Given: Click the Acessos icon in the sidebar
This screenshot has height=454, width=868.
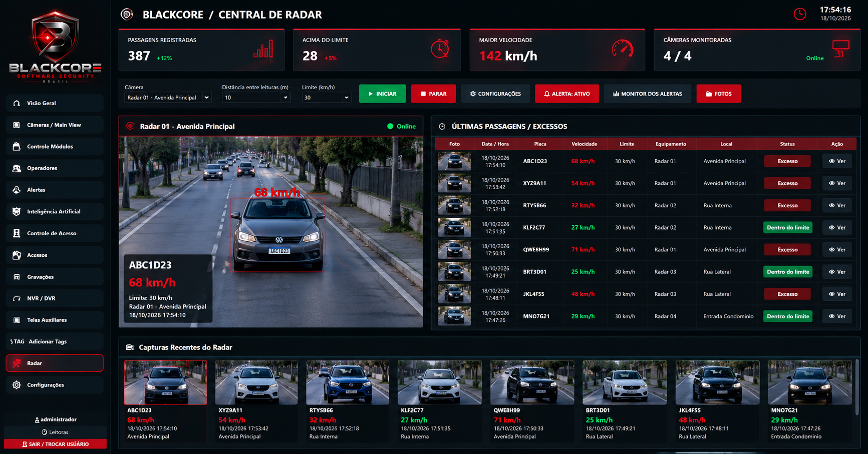Looking at the screenshot, I should click(x=17, y=255).
